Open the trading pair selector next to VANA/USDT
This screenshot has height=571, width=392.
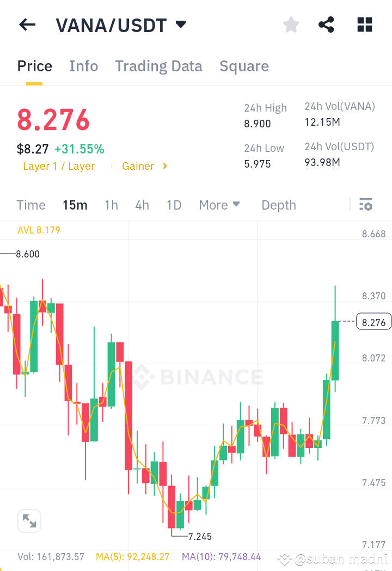coord(181,24)
